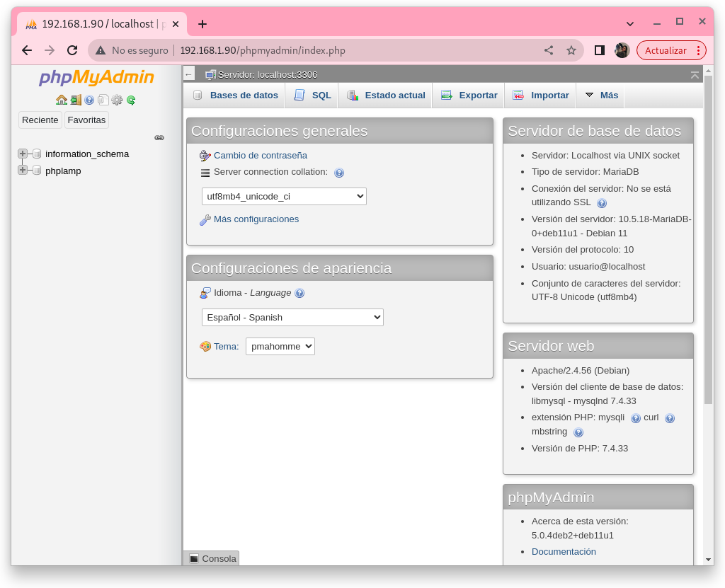Screen dimensions: 725x588
Task: Expand the information_schema database tree
Action: coord(23,154)
